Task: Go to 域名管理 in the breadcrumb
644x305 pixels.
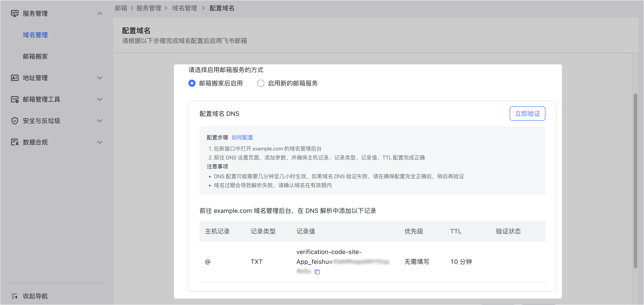Action: pos(185,8)
